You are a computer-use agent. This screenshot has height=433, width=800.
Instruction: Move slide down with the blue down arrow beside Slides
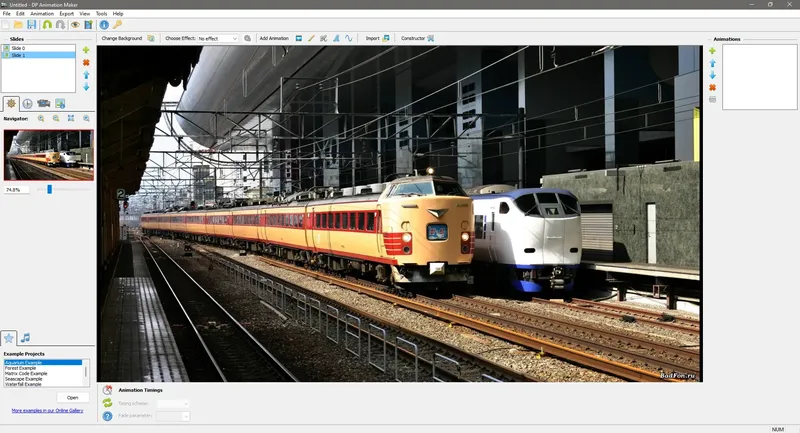86,87
